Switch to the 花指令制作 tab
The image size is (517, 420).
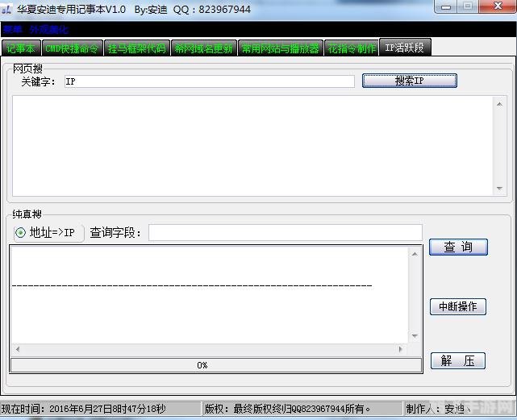(352, 48)
